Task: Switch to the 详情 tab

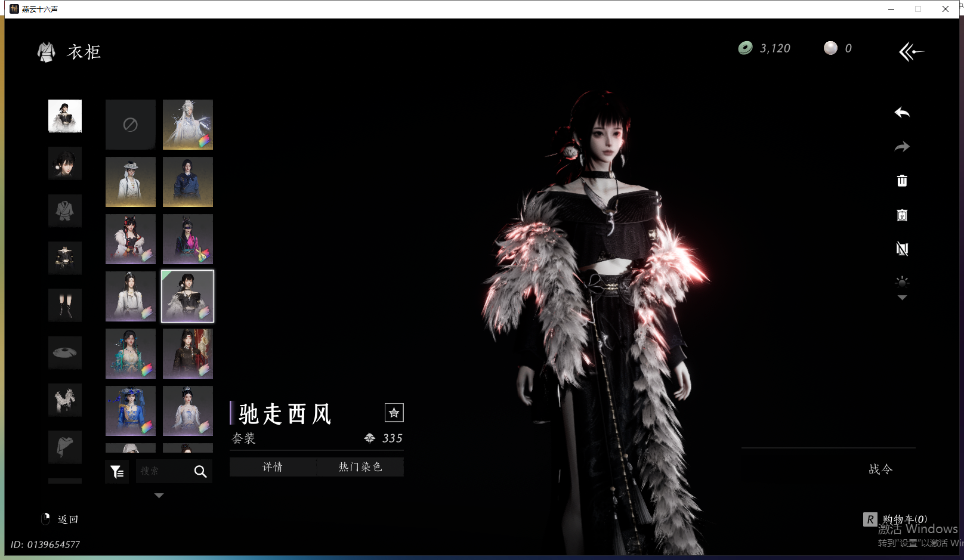Action: click(x=273, y=467)
